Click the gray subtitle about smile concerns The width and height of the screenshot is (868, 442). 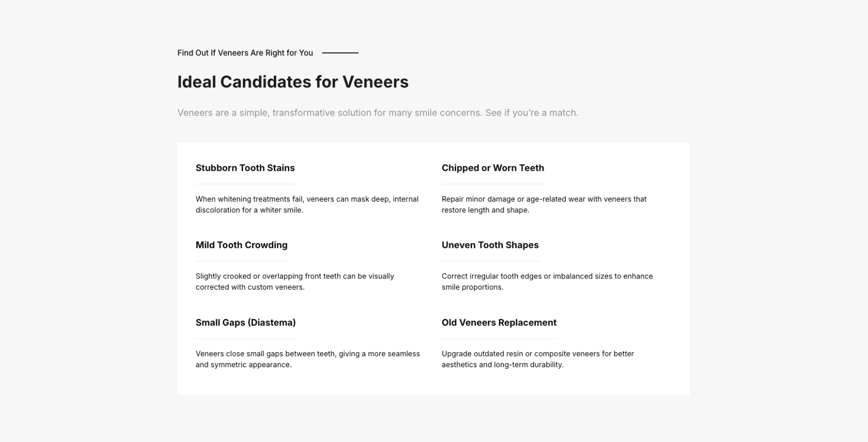coord(378,113)
